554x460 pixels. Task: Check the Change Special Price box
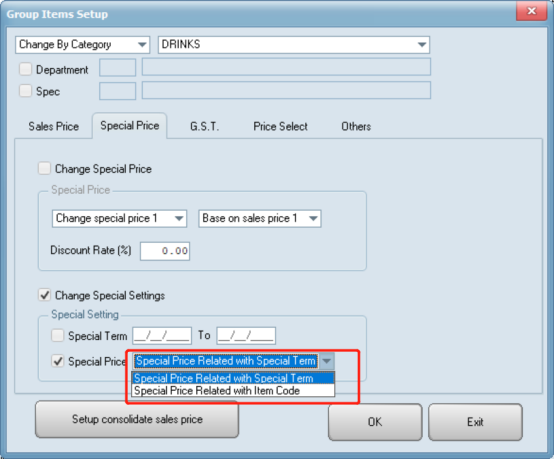(45, 169)
